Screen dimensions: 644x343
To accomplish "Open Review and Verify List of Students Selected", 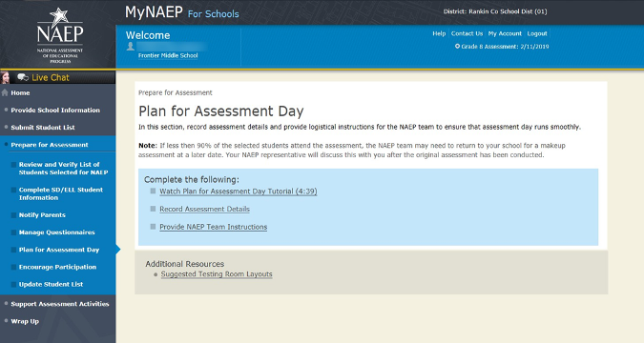I will (63, 169).
